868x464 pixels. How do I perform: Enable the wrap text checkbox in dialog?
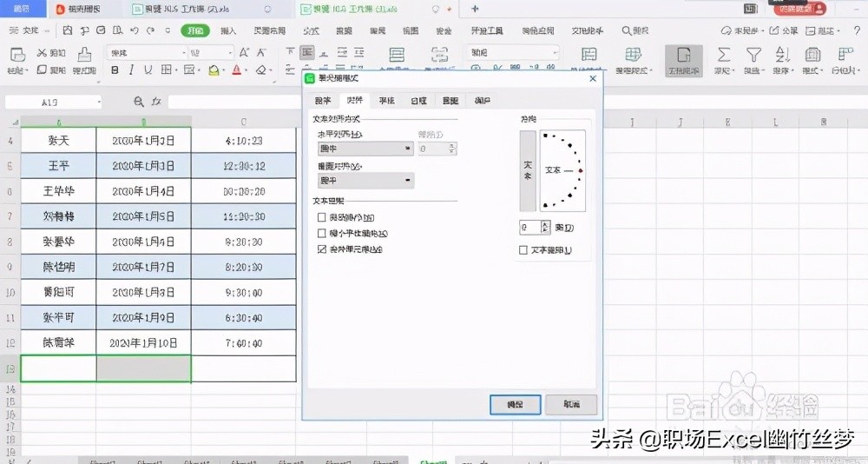click(x=322, y=217)
